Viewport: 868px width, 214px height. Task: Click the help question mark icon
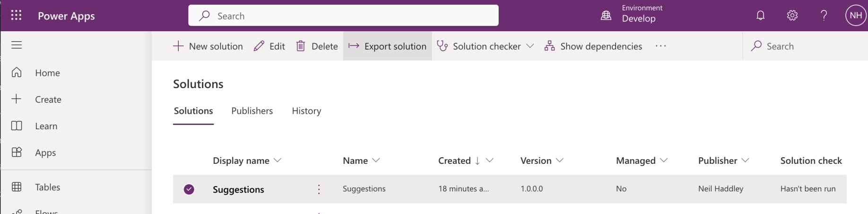pyautogui.click(x=824, y=16)
